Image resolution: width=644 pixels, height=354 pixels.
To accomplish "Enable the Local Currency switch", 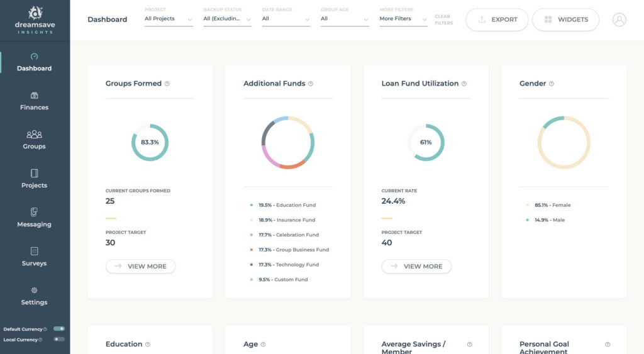I will (59, 340).
